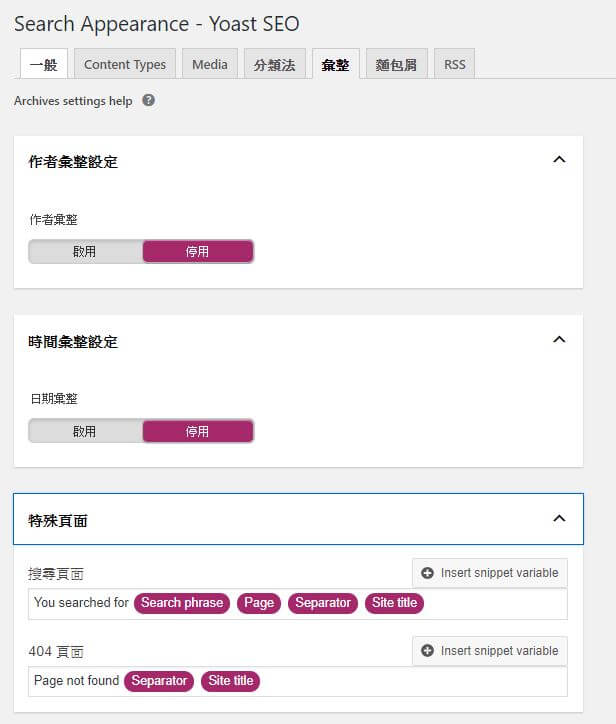The width and height of the screenshot is (616, 724).
Task: Collapse the 作者彙整設定 section chevron
Action: pyautogui.click(x=559, y=160)
